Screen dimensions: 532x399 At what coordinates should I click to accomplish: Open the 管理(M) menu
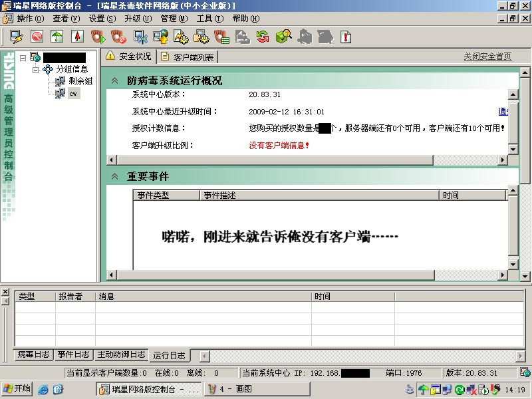point(174,19)
